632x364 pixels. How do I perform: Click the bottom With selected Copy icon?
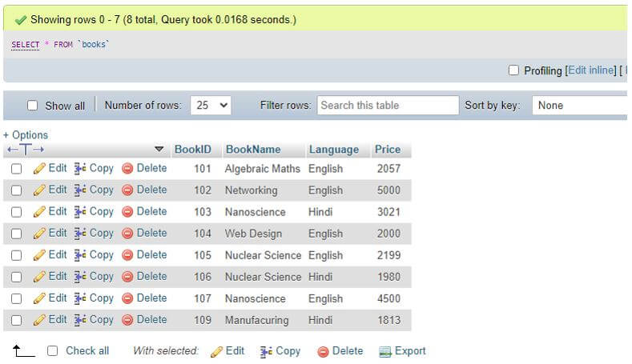click(266, 352)
